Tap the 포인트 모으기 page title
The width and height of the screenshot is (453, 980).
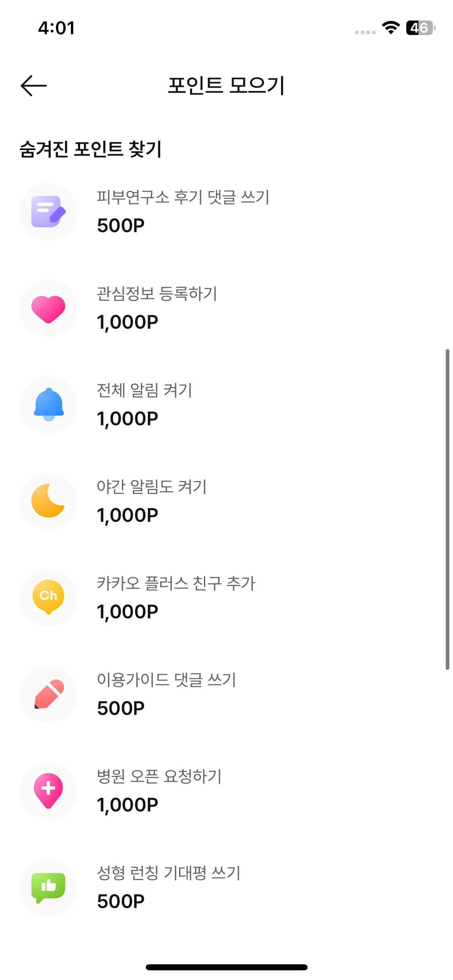(x=226, y=85)
